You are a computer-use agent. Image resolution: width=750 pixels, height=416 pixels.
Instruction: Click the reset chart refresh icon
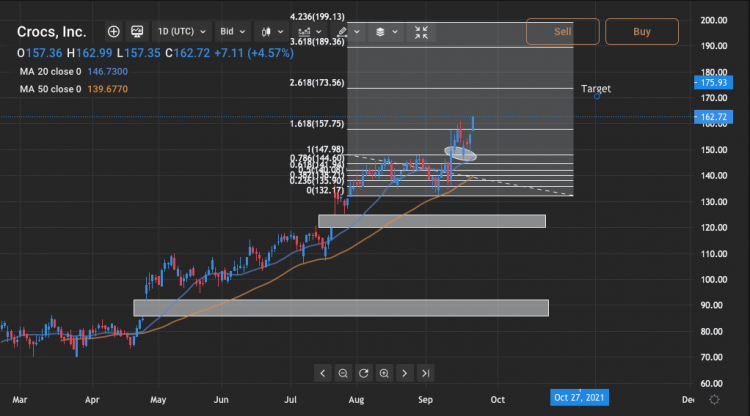364,373
